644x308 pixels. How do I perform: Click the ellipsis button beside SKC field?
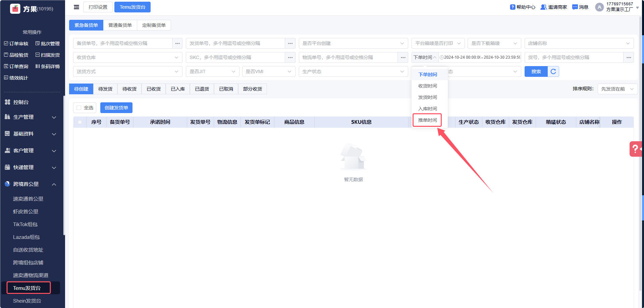click(290, 57)
